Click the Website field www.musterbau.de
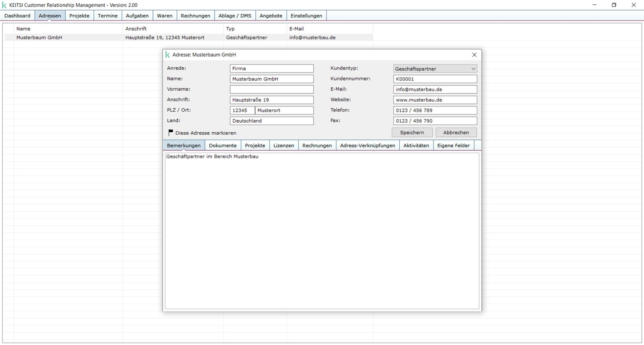 pos(435,100)
